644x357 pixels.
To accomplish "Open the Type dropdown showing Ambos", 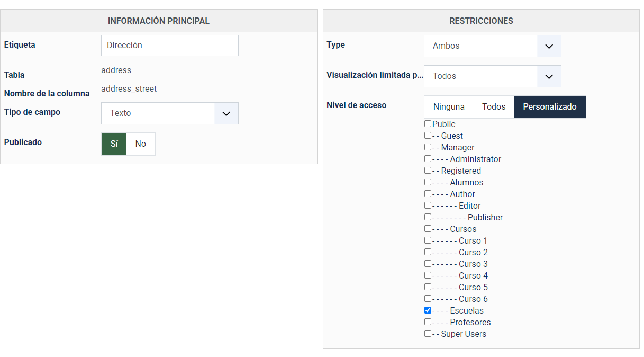I will click(492, 46).
